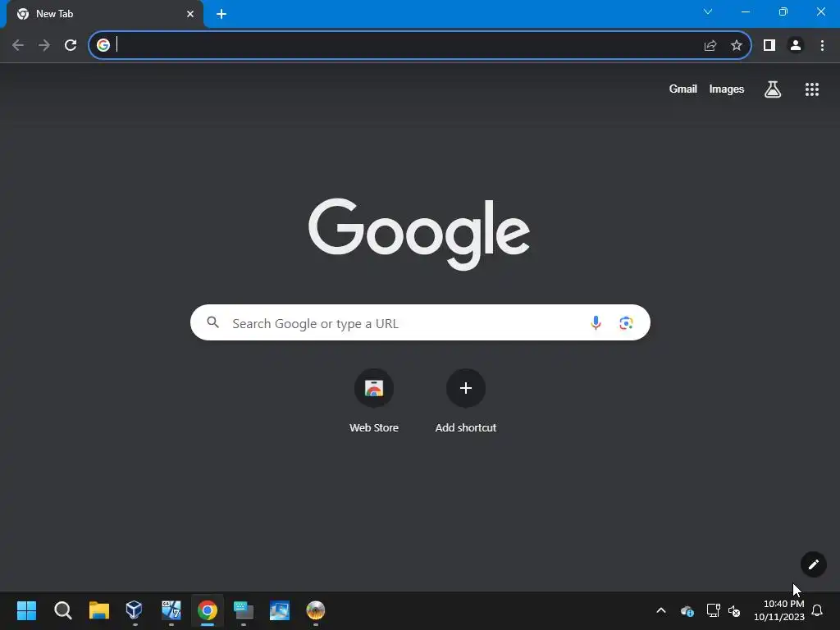This screenshot has width=840, height=630.
Task: Bookmark this tab with the star icon
Action: click(x=737, y=45)
